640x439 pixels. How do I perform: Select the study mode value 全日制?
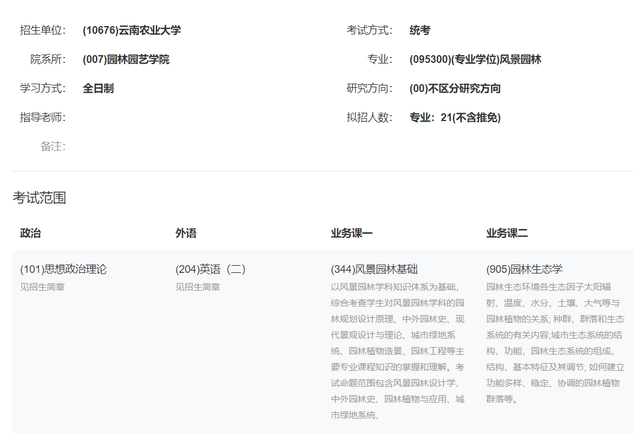[98, 88]
